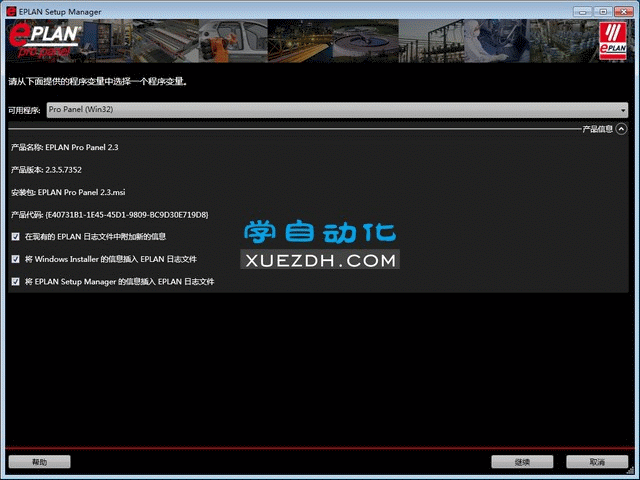Screen dimensions: 640x480
Task: Click the EPLAN Setup Manager title bar icon
Action: [11, 11]
